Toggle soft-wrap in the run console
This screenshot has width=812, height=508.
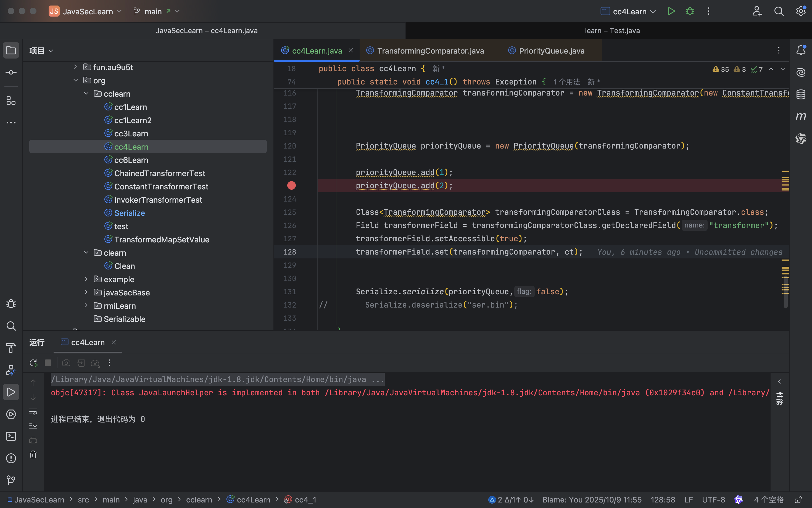33,412
